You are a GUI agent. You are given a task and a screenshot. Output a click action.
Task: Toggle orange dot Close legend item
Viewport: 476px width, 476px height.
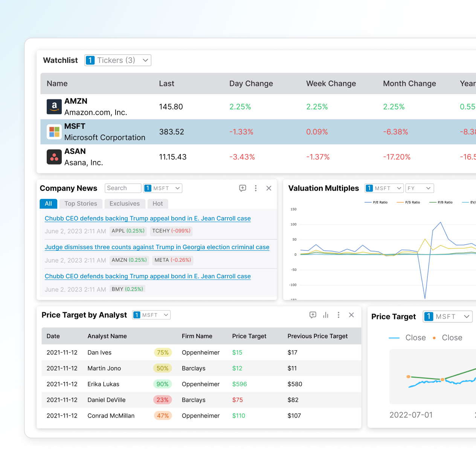pos(447,338)
